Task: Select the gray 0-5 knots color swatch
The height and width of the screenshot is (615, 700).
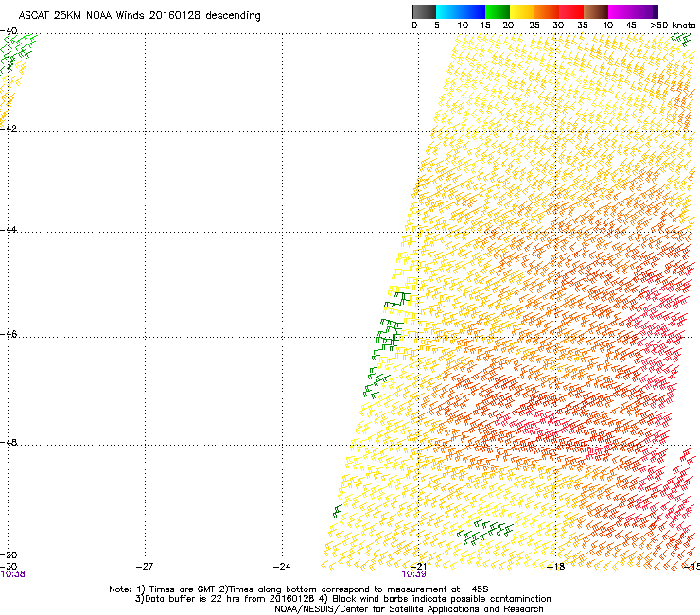Action: (x=424, y=11)
